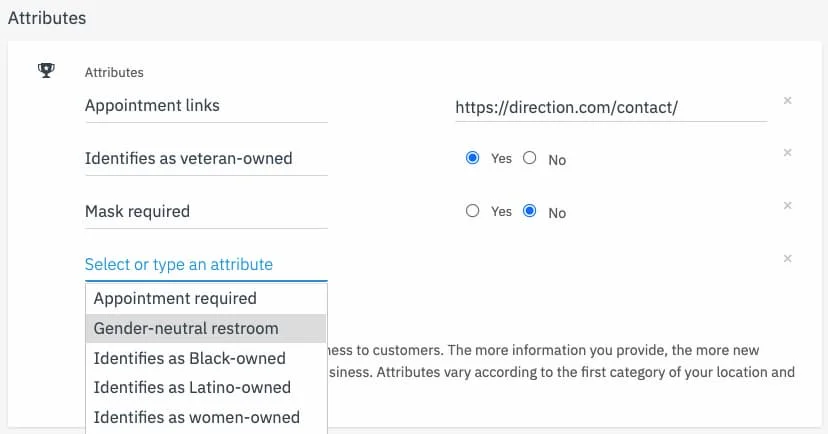Image resolution: width=828 pixels, height=434 pixels.
Task: Click the appointment URL input field
Action: click(x=610, y=106)
